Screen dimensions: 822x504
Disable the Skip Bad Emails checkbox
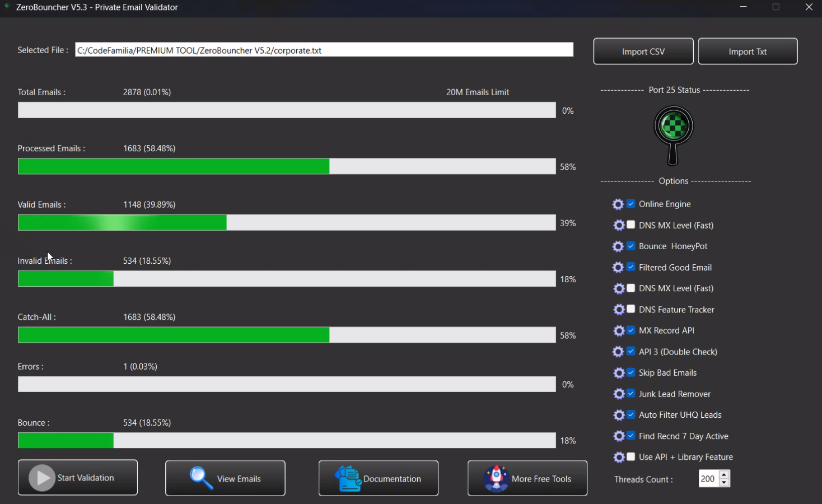pos(631,372)
